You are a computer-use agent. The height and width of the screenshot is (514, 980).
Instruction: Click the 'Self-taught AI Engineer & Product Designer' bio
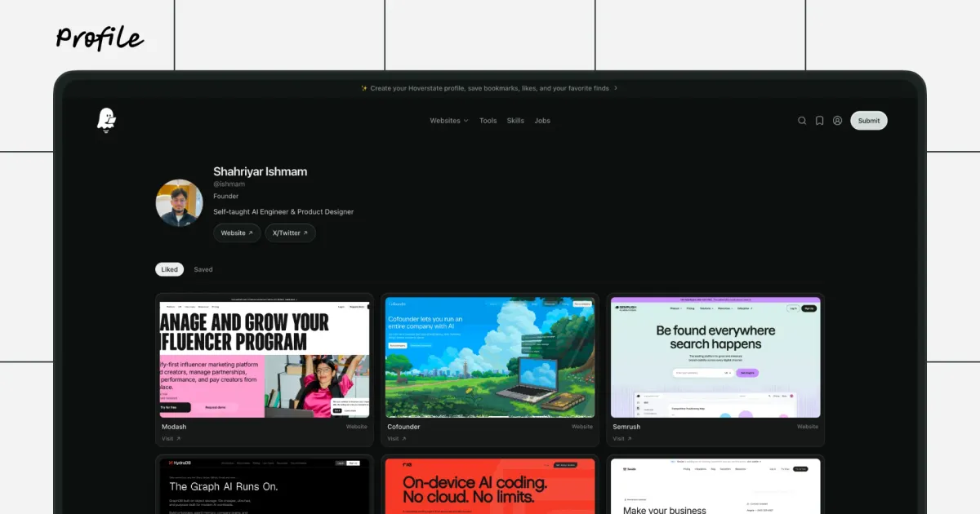(x=283, y=212)
